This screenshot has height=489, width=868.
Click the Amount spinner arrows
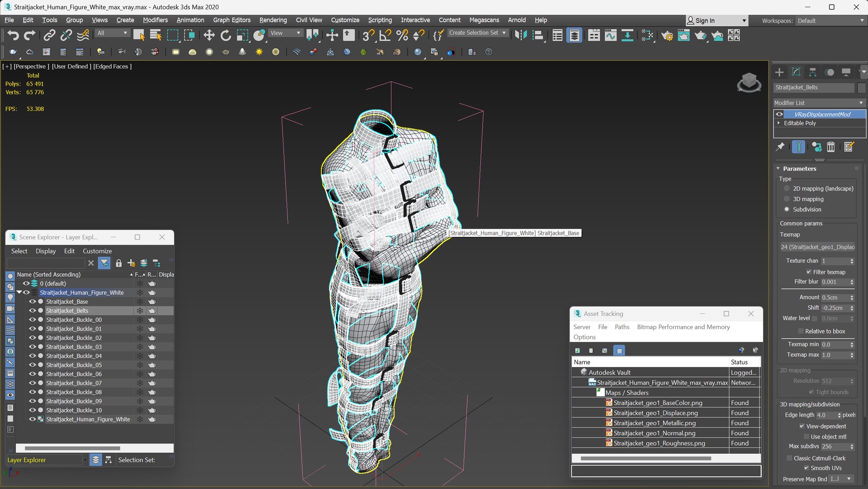852,297
